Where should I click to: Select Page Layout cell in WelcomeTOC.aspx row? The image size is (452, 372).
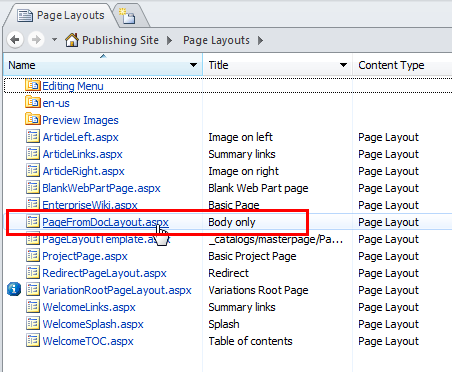[x=388, y=341]
